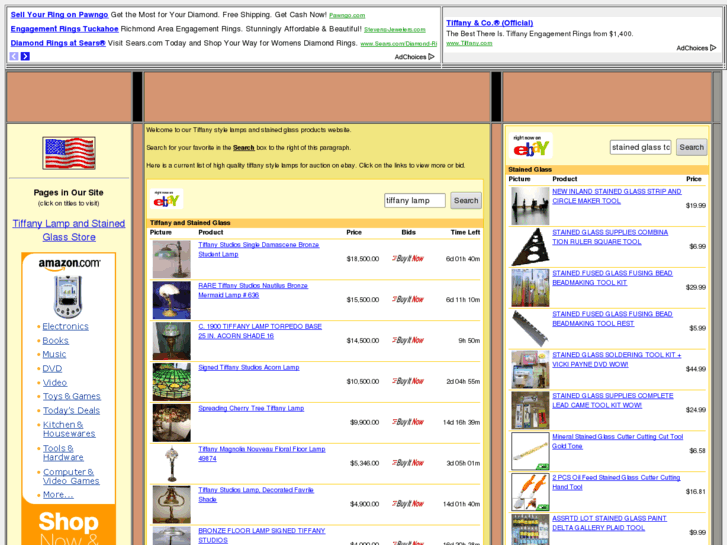Click the American flag image
The height and width of the screenshot is (545, 727).
[x=69, y=153]
